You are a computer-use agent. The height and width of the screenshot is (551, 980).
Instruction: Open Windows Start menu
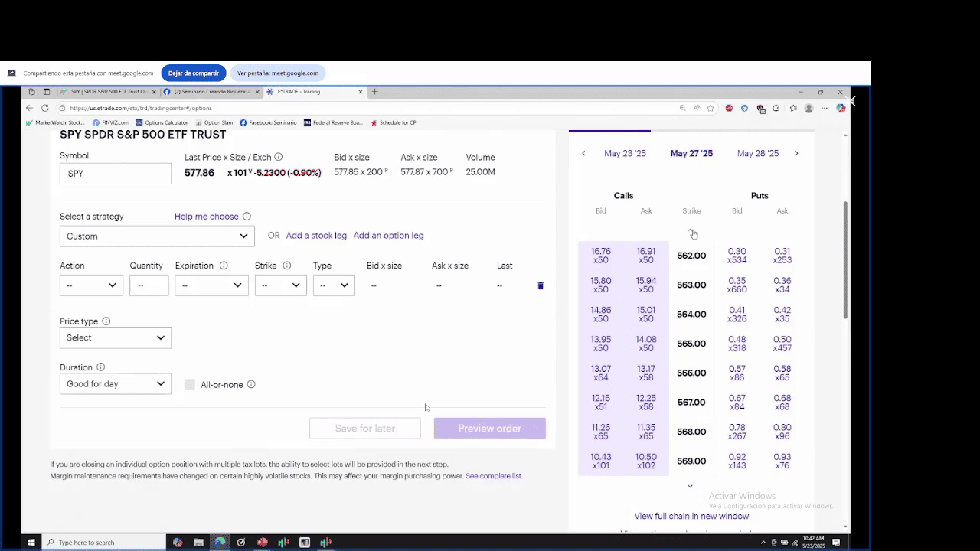(31, 543)
